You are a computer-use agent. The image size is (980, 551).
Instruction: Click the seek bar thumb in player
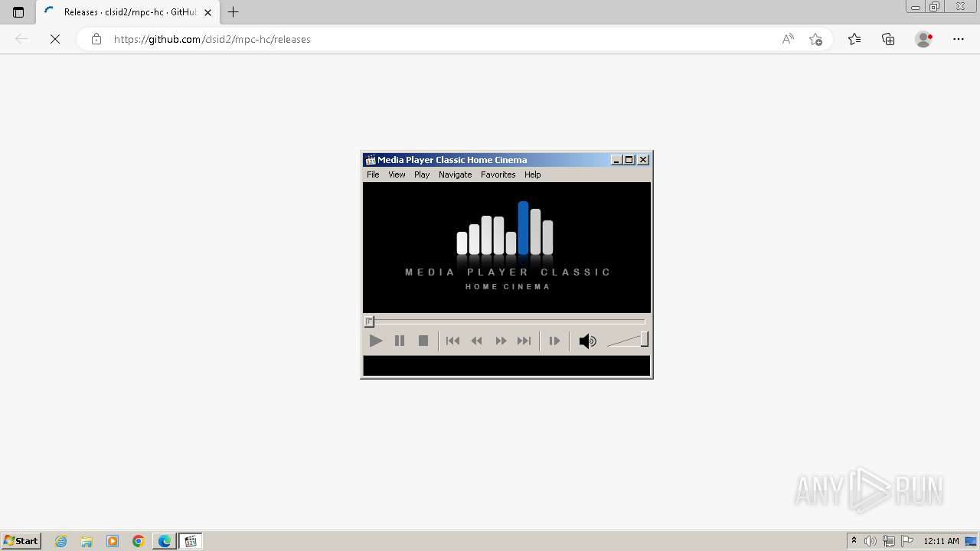(369, 321)
